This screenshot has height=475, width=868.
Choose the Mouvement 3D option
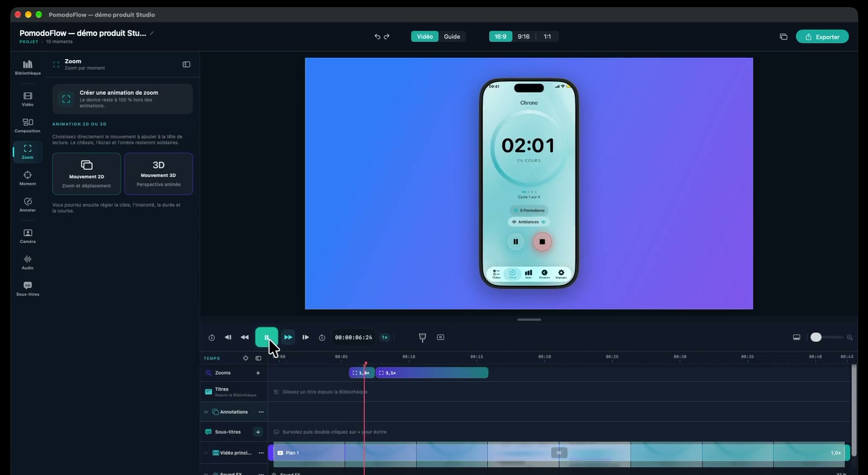click(158, 174)
